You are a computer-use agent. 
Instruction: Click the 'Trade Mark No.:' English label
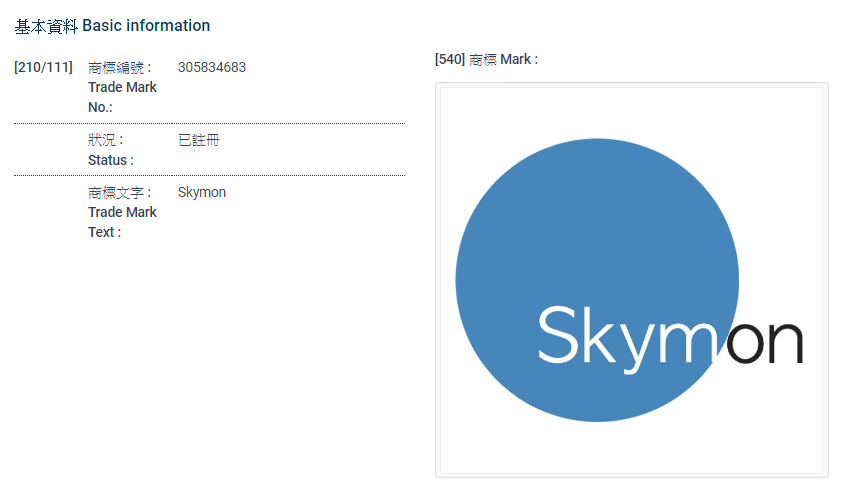click(x=121, y=97)
